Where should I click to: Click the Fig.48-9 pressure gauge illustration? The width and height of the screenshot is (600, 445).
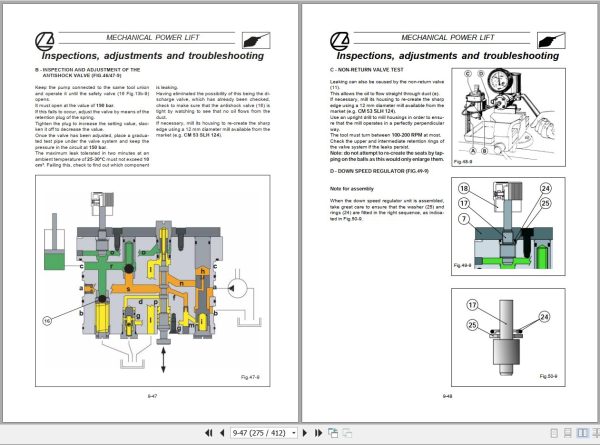pos(508,117)
